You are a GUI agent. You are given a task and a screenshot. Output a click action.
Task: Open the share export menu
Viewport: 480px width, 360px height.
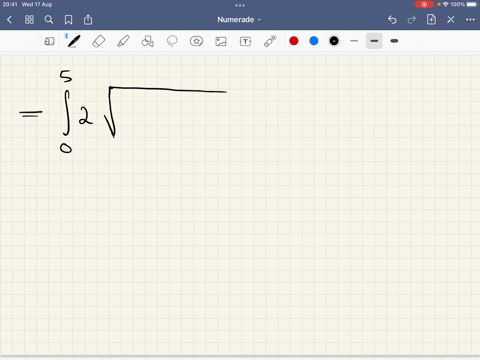[x=88, y=20]
